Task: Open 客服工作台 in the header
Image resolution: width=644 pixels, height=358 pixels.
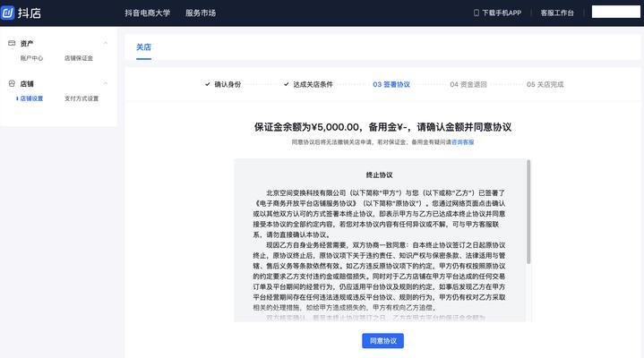Action: pyautogui.click(x=557, y=13)
